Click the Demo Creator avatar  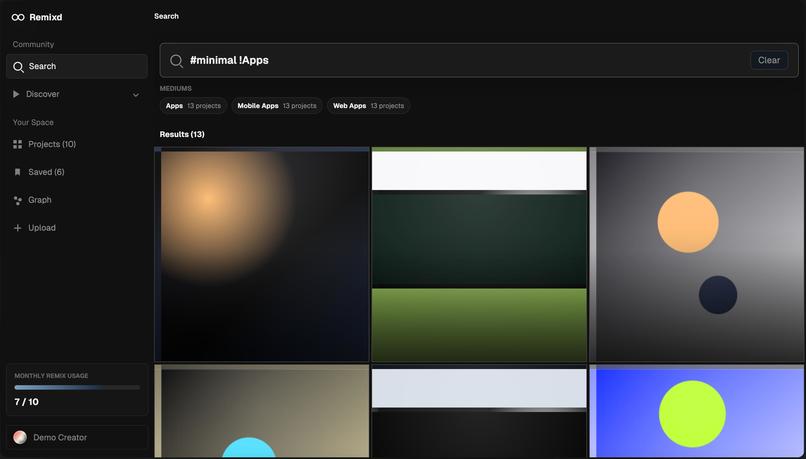coord(20,437)
